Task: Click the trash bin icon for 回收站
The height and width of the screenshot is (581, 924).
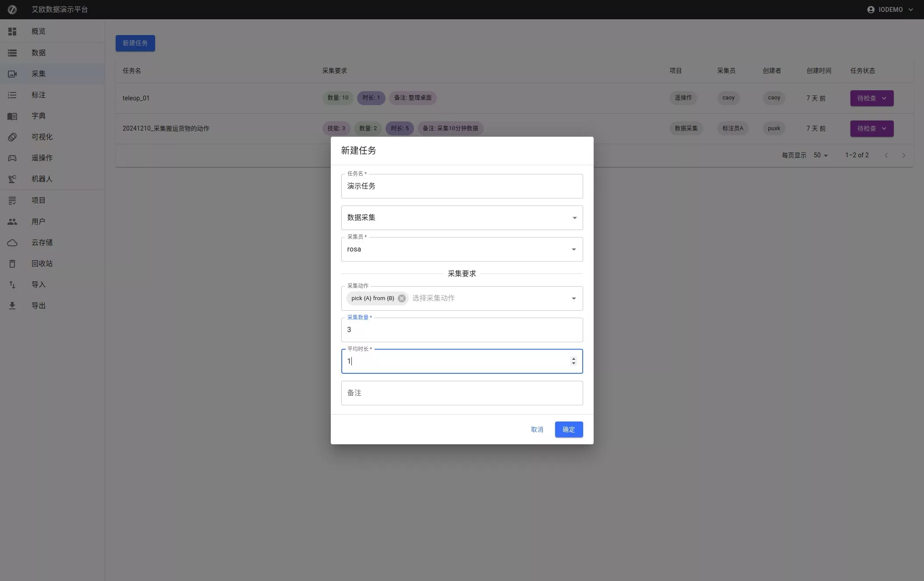Action: [x=12, y=264]
